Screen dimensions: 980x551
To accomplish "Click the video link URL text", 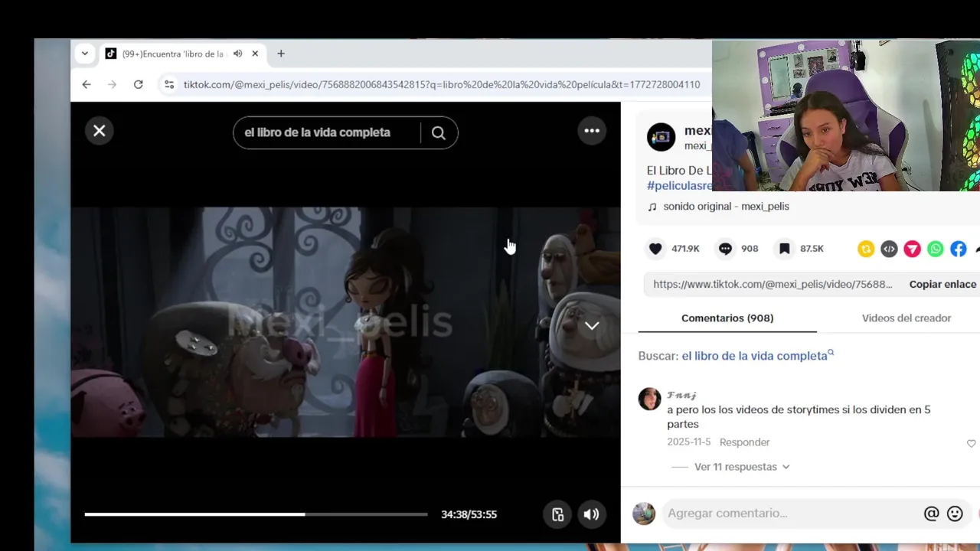I will [773, 284].
